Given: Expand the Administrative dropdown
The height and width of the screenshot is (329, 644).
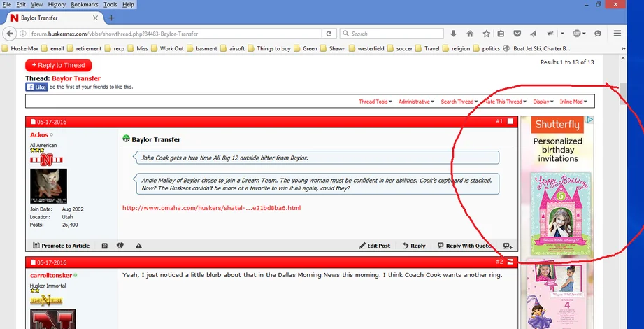Looking at the screenshot, I should click(416, 101).
